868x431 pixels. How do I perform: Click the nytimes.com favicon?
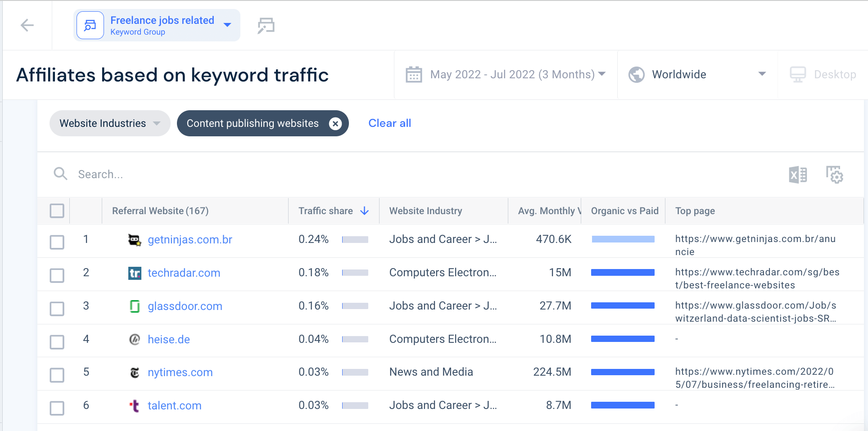pos(135,372)
